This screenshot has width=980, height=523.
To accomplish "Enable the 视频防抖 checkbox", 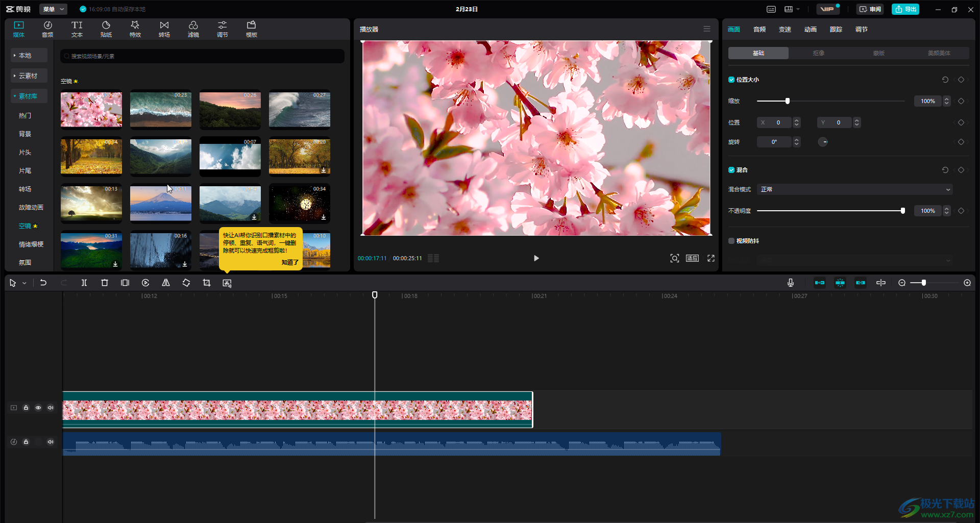I will (731, 241).
